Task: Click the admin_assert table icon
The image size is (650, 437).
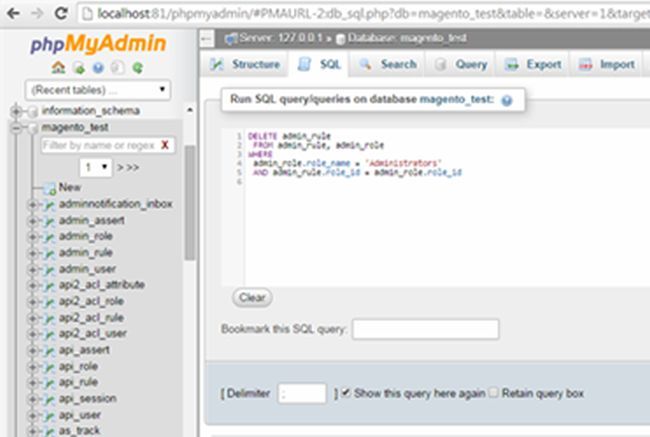Action: (x=49, y=221)
